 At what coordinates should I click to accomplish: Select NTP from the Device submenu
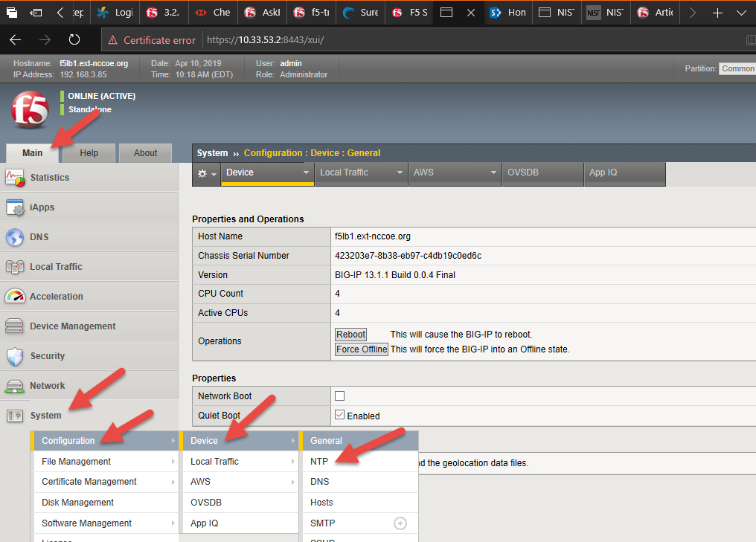[319, 462]
